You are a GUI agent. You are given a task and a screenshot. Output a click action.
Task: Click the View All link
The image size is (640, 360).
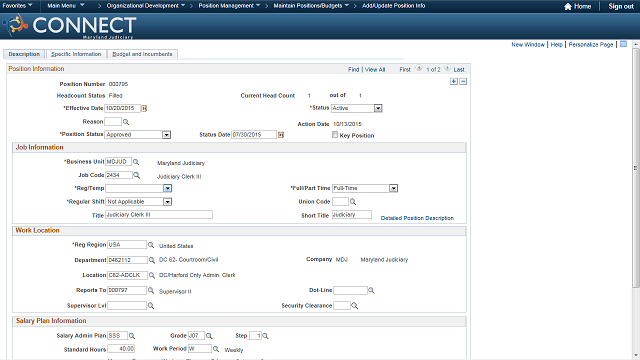click(x=375, y=69)
